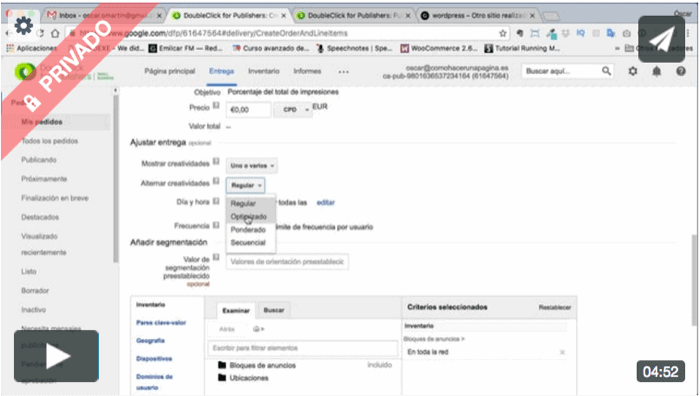The height and width of the screenshot is (396, 700).
Task: Open Publicando in the sidebar
Action: [x=39, y=160]
